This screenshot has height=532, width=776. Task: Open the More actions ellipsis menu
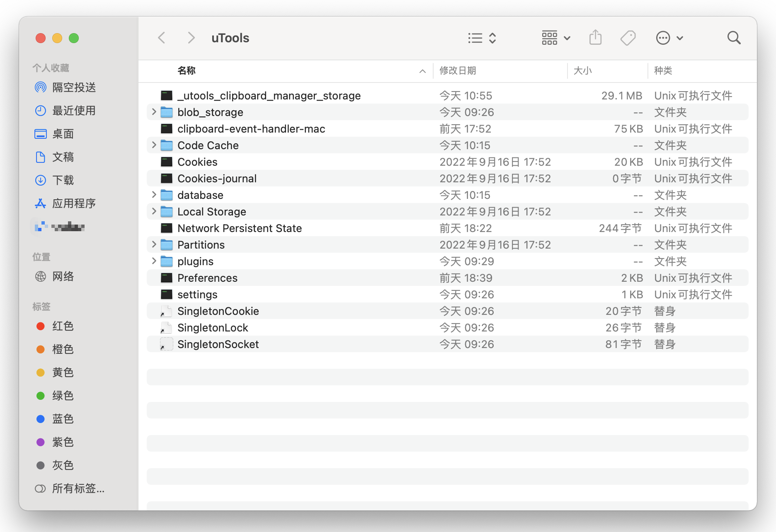[x=669, y=38]
